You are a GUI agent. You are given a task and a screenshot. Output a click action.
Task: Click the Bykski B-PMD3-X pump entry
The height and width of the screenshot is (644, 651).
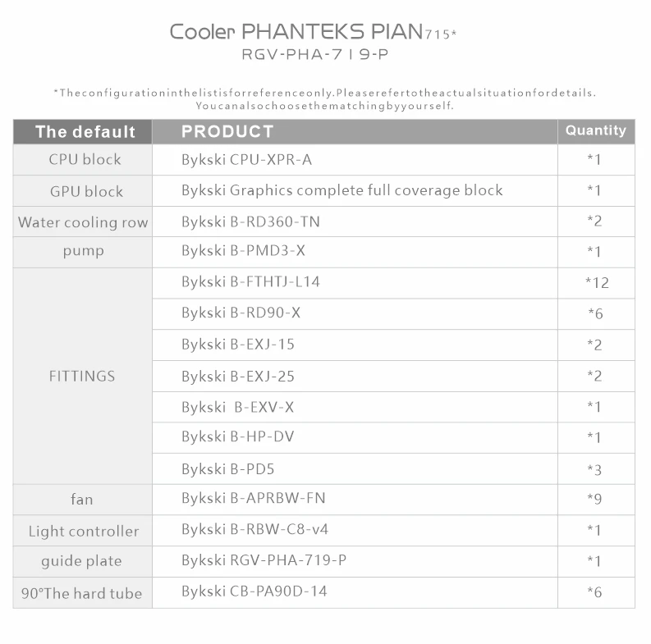[243, 251]
